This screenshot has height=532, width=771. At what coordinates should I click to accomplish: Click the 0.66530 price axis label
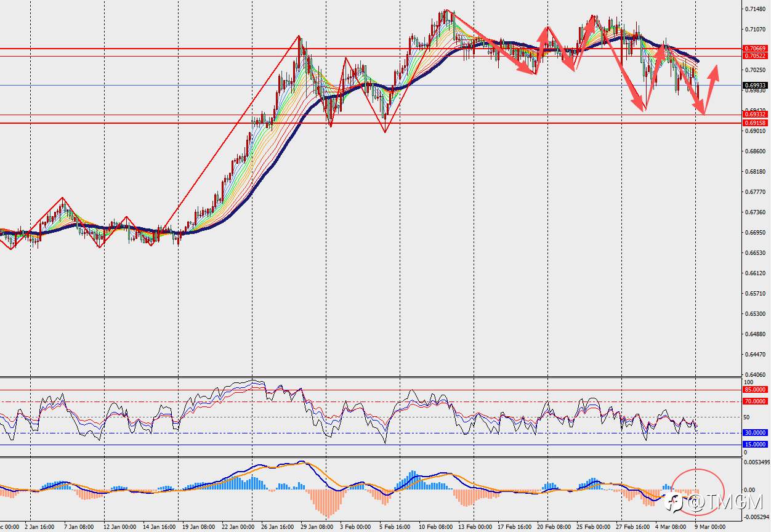pyautogui.click(x=754, y=253)
